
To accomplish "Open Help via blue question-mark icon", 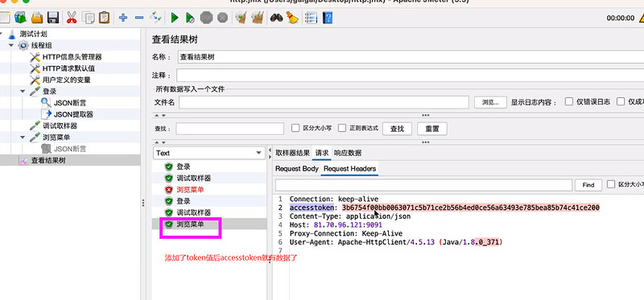I will coord(328,17).
